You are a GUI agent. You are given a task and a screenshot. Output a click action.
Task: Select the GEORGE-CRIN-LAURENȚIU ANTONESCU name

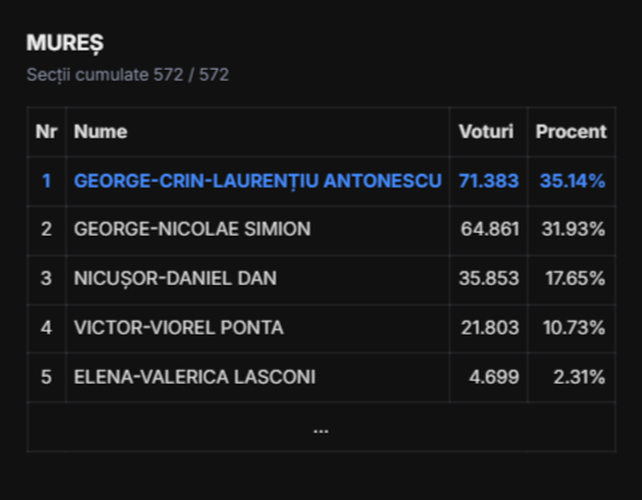258,181
